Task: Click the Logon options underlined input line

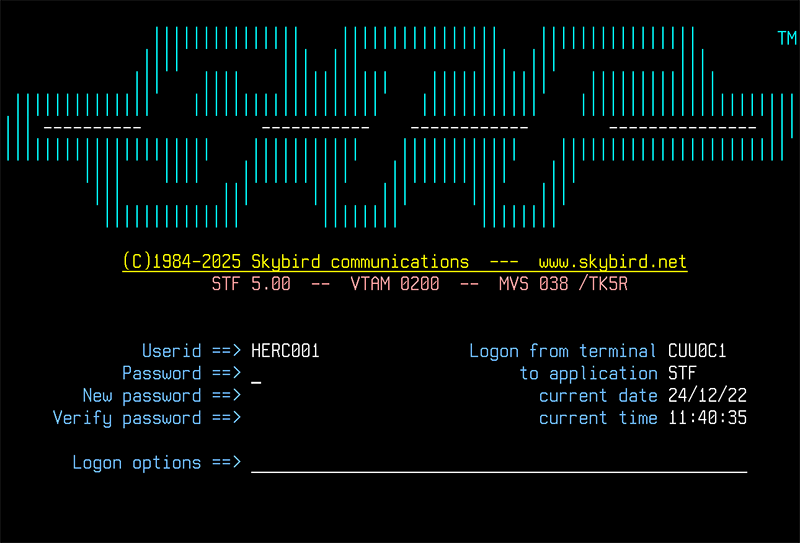Action: [x=498, y=463]
